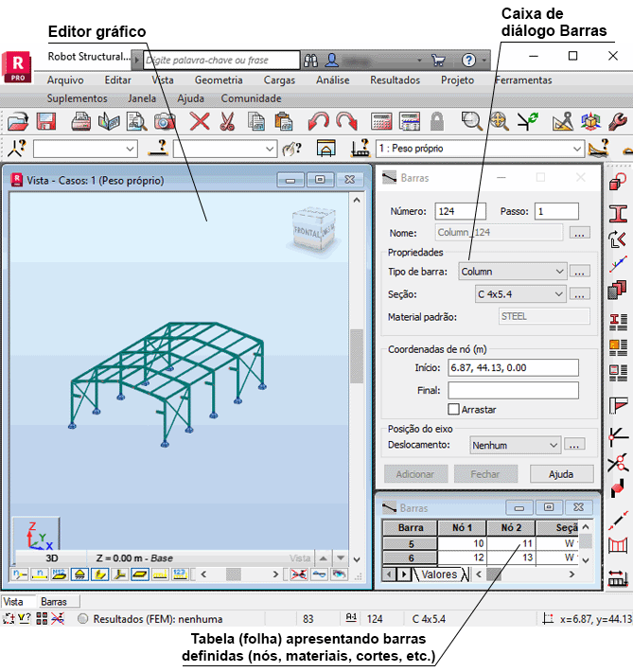Viewport: 633px width, 672px height.
Task: Capture the view with the camera icon
Action: (165, 122)
